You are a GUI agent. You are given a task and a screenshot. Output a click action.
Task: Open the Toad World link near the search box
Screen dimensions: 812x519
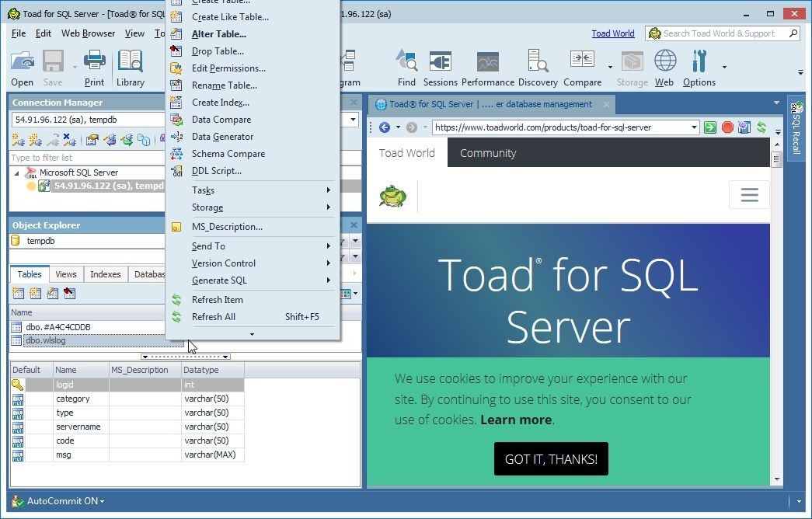[613, 33]
